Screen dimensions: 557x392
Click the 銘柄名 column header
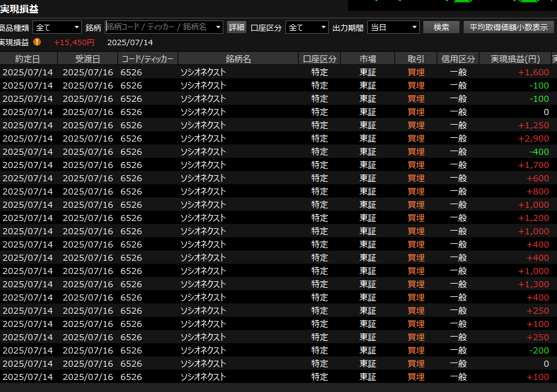click(238, 58)
